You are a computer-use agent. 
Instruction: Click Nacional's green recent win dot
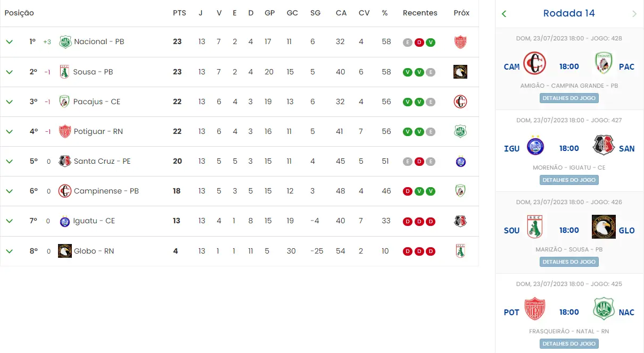click(431, 43)
